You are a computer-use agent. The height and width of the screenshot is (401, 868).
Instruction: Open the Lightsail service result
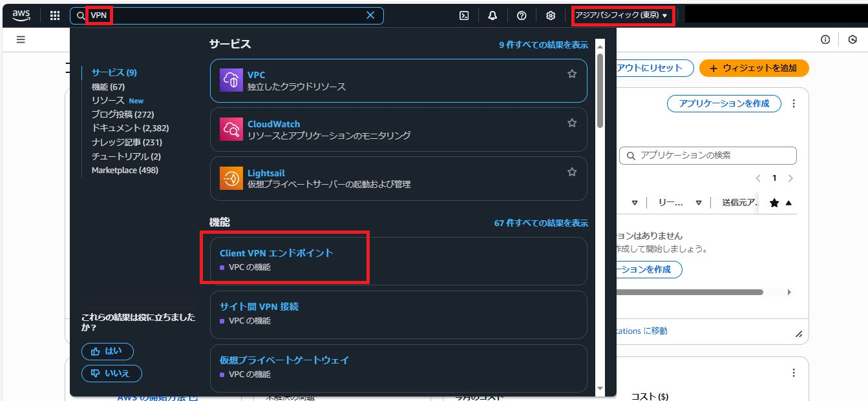tap(398, 178)
